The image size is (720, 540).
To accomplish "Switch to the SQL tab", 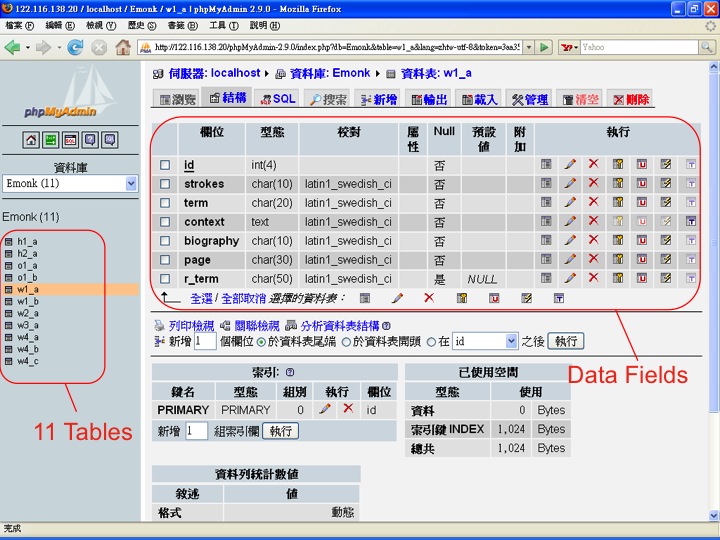I will click(278, 99).
